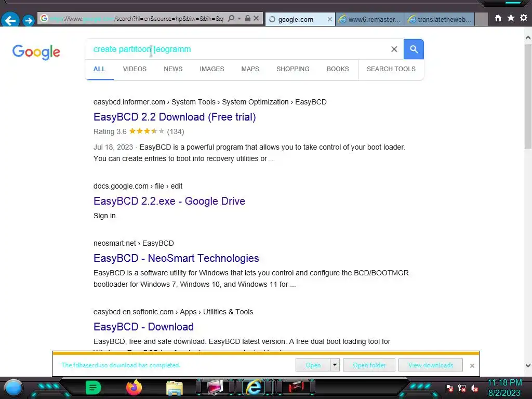Click easybcd.en.softonic.com breadcrumb text

(x=134, y=312)
